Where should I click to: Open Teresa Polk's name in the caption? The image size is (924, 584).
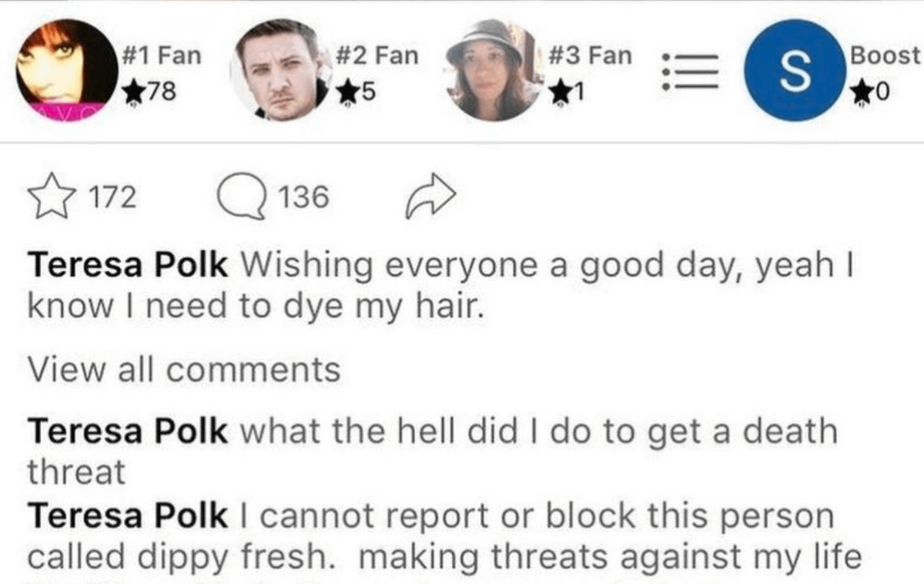tap(128, 265)
